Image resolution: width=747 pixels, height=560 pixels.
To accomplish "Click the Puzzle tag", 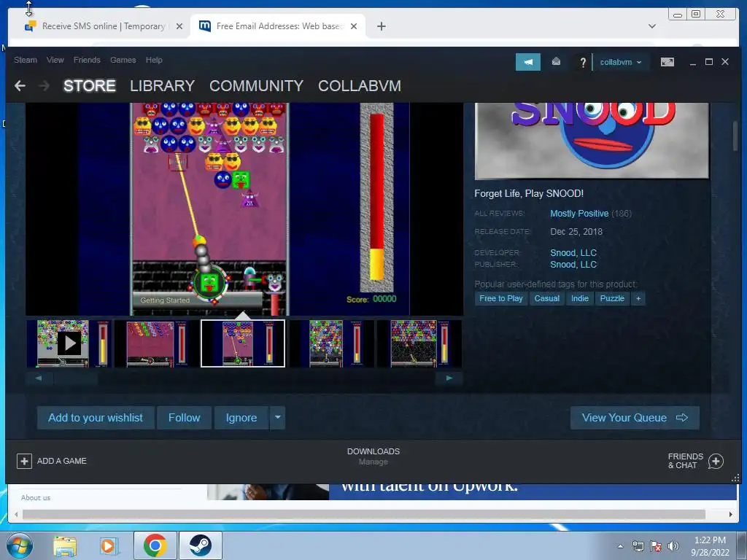I will pyautogui.click(x=612, y=298).
